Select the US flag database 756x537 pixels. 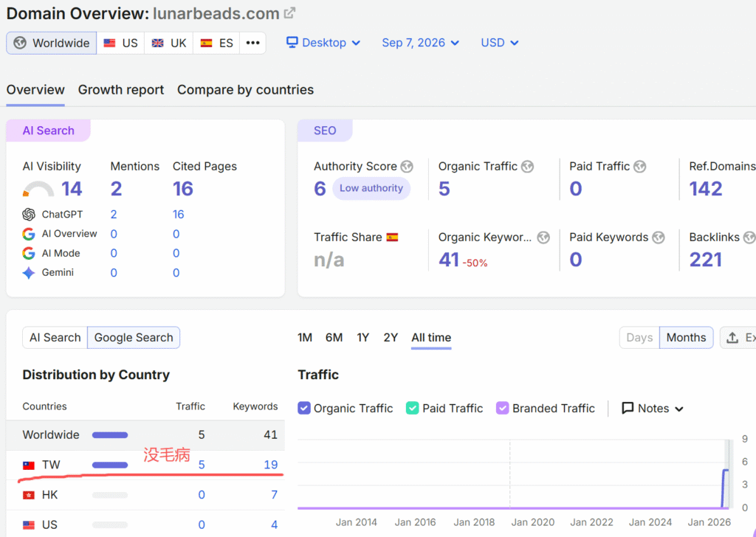[120, 43]
